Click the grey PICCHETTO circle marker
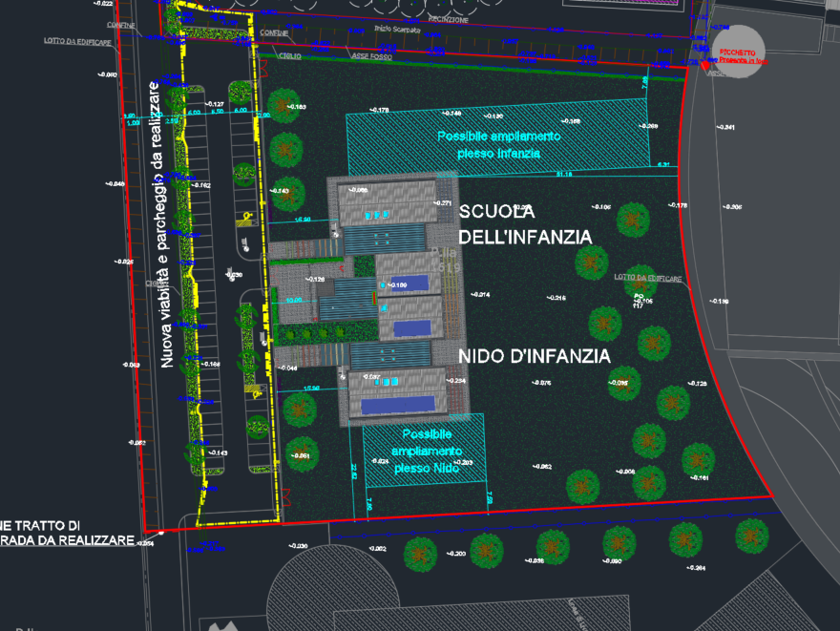 (738, 52)
